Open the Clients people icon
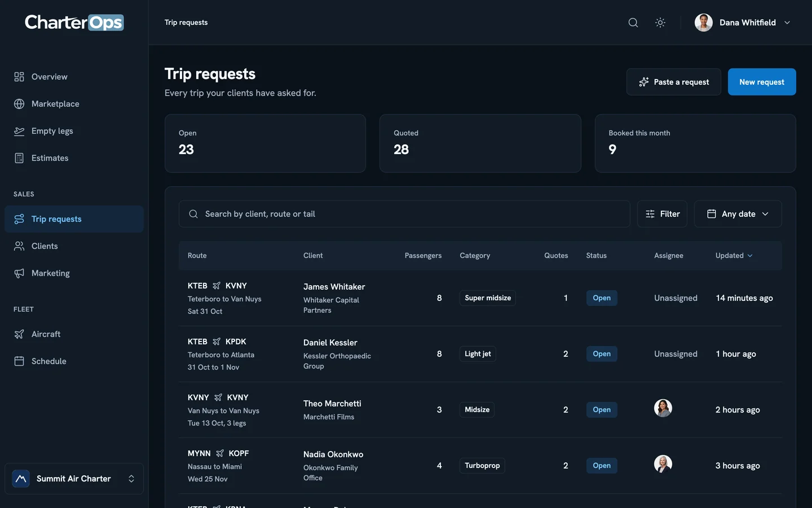 point(19,246)
